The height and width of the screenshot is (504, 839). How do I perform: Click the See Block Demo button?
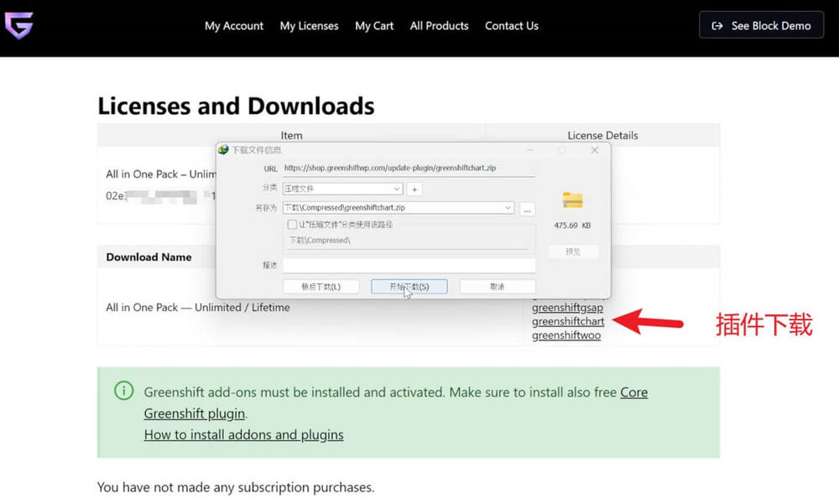pyautogui.click(x=762, y=25)
